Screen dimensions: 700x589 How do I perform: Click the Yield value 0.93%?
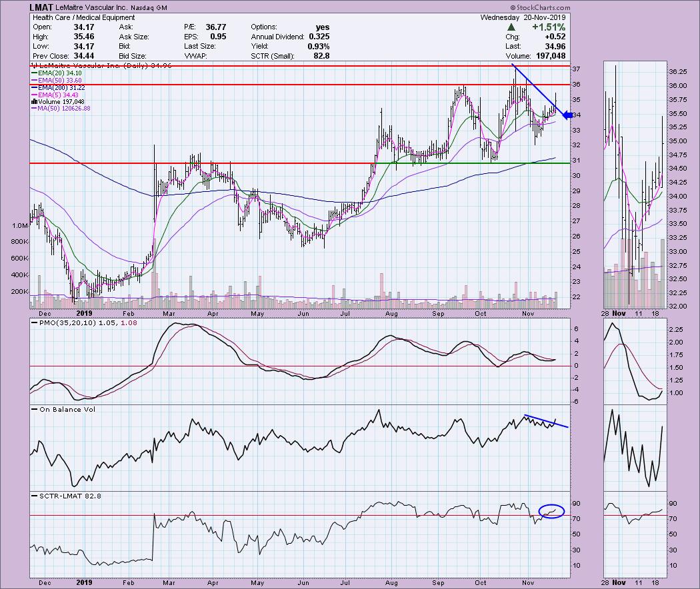(319, 47)
